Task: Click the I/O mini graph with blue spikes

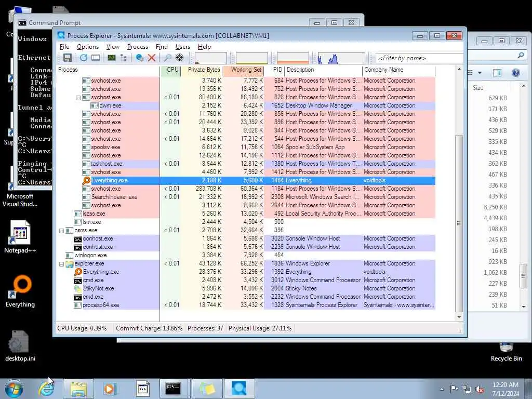Action: (x=341, y=58)
